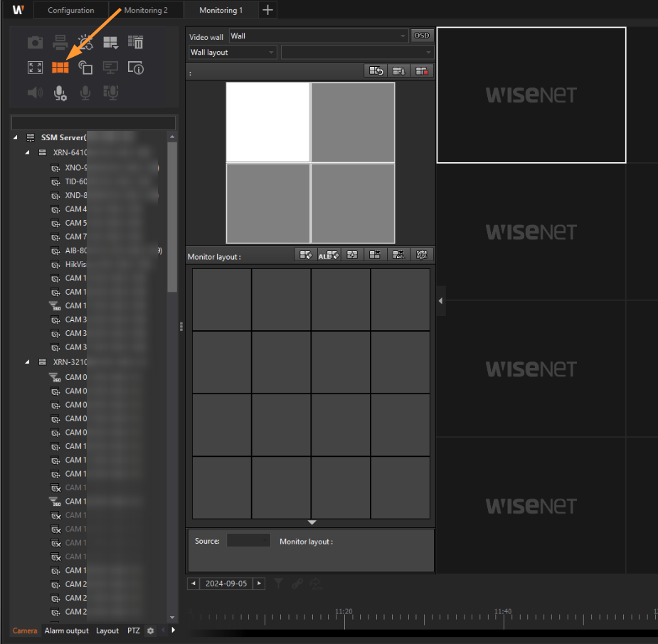Click the ALL eraser icon
This screenshot has height=644, width=658.
329,255
